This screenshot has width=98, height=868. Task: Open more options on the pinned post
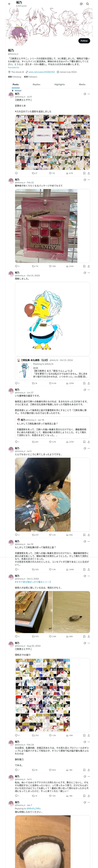tap(89, 94)
